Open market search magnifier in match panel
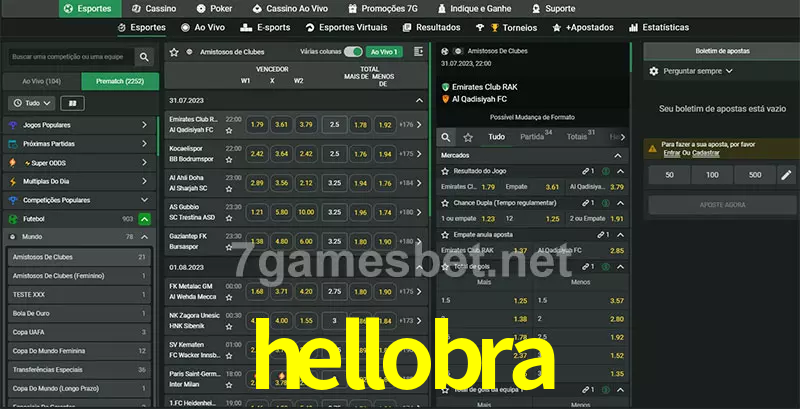 tap(446, 137)
